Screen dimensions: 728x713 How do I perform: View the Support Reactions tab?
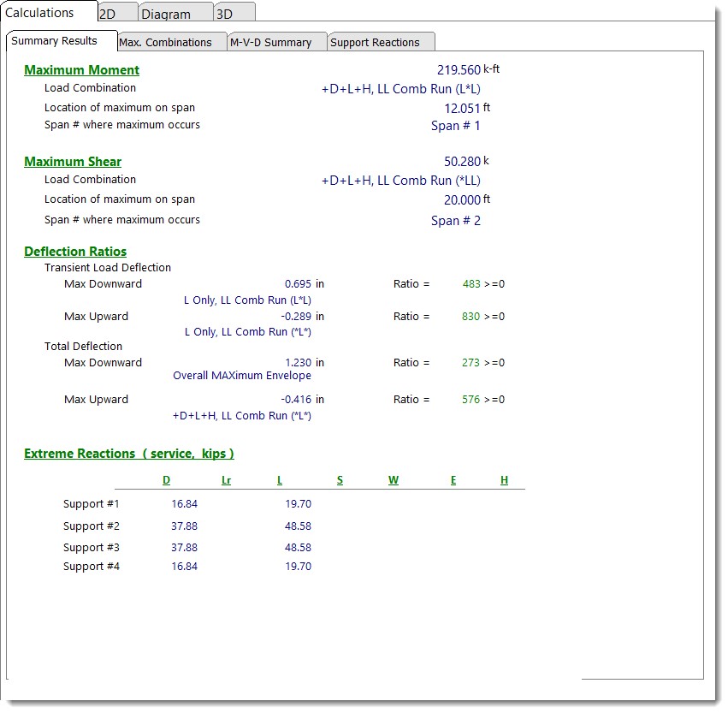click(x=375, y=42)
